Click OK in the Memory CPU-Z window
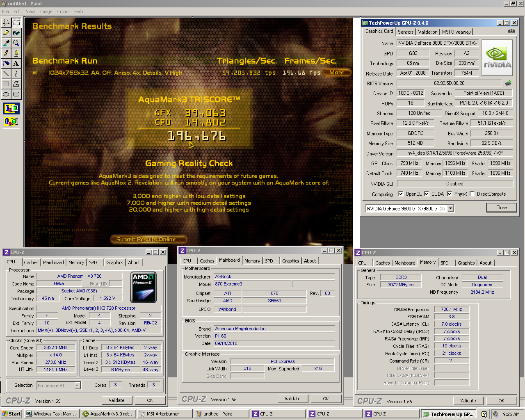The height and width of the screenshot is (420, 525). [x=501, y=401]
